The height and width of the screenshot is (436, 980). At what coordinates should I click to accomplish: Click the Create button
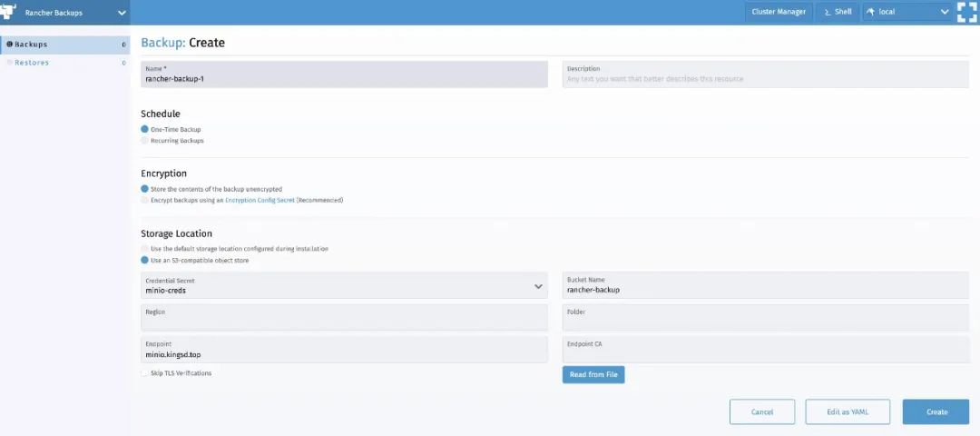coord(936,411)
